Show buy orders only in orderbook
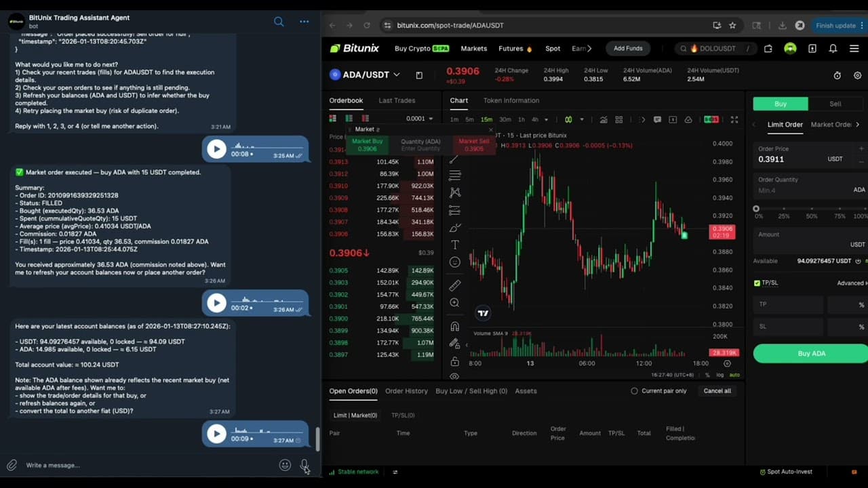 pyautogui.click(x=349, y=119)
